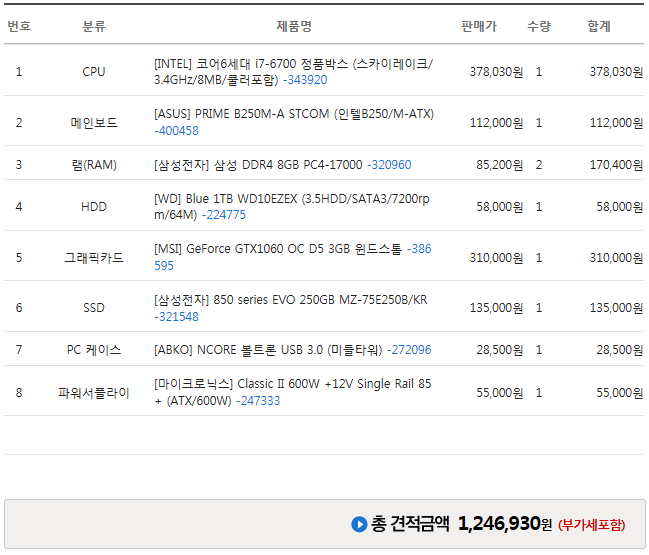Click the 메인보드 row total 112,000원

click(616, 123)
